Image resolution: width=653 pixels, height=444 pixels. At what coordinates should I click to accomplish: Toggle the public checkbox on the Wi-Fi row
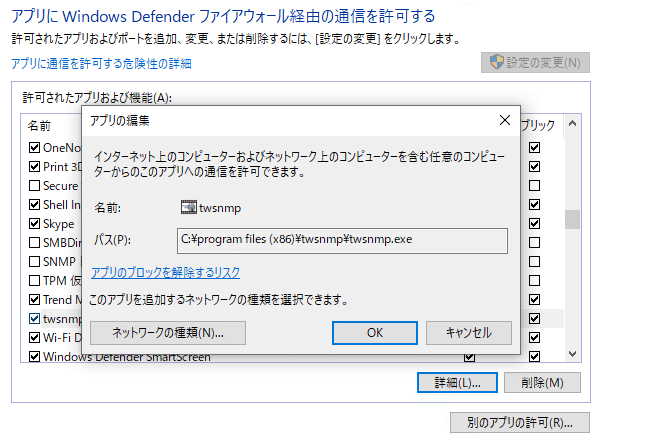(534, 337)
